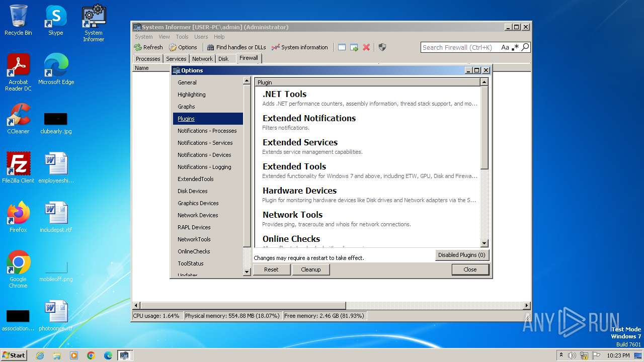Switch to the Disk tab

click(223, 59)
